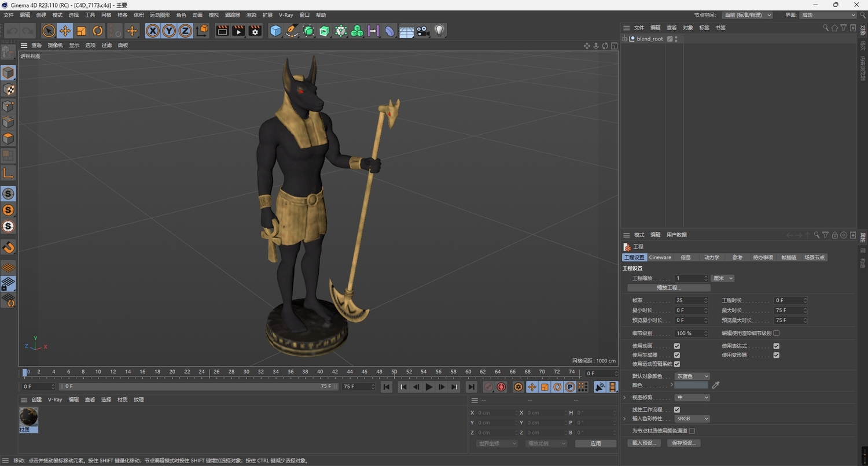Click the autokey record button near the timeline
868x466 pixels.
point(501,387)
